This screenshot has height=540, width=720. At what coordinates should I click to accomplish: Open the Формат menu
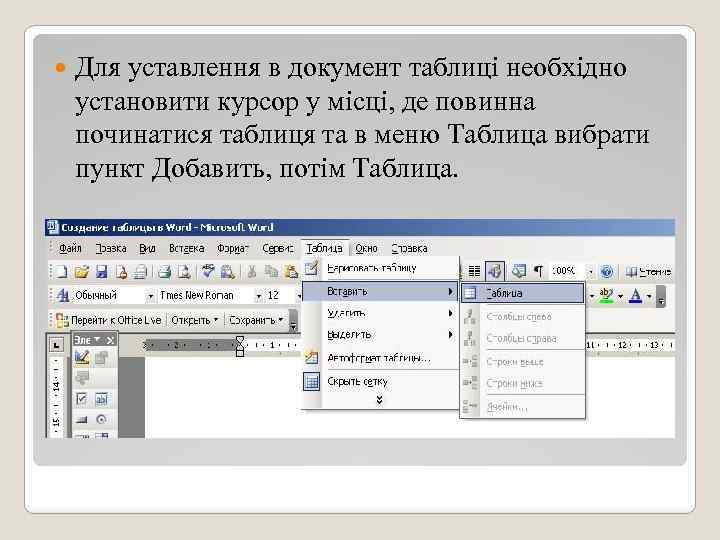[x=233, y=248]
